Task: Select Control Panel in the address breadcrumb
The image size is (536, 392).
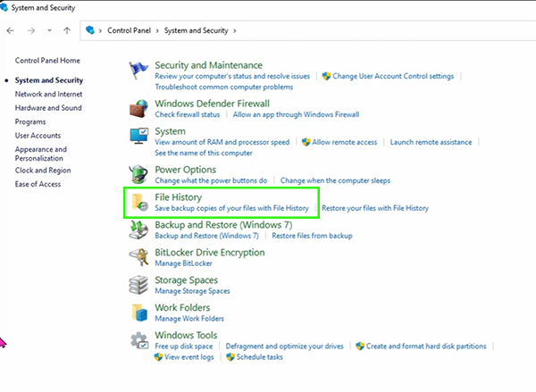Action: pos(129,30)
